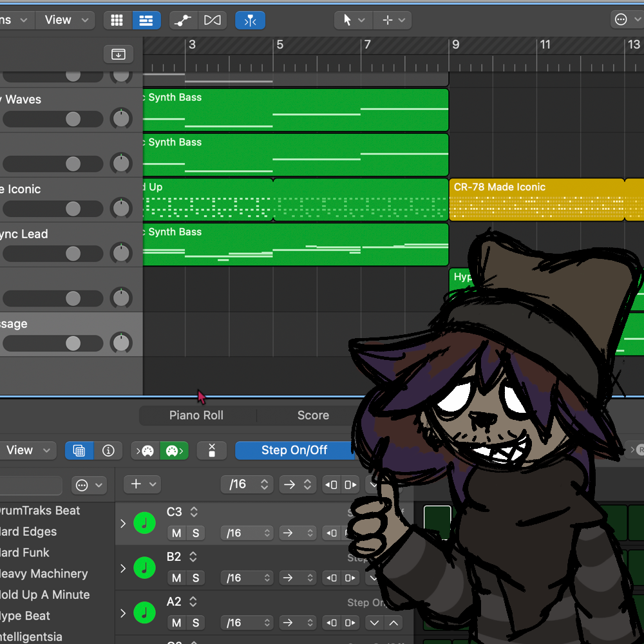
Task: Select the CR-78 Made Iconic region
Action: tap(537, 200)
